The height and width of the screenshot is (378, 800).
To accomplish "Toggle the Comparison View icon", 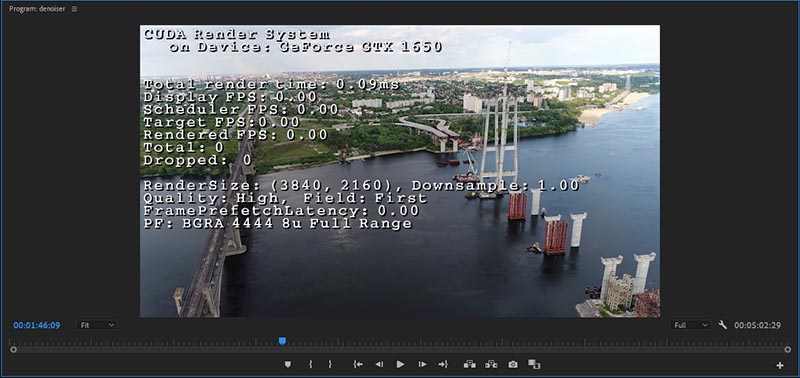I will 534,364.
